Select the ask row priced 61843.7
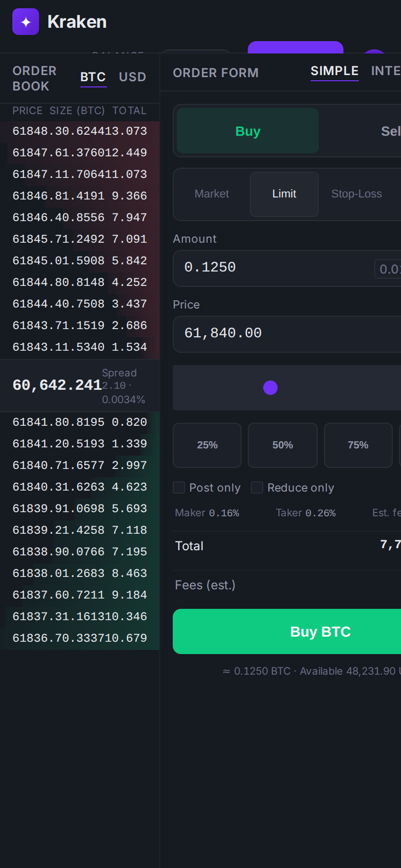 [80, 325]
